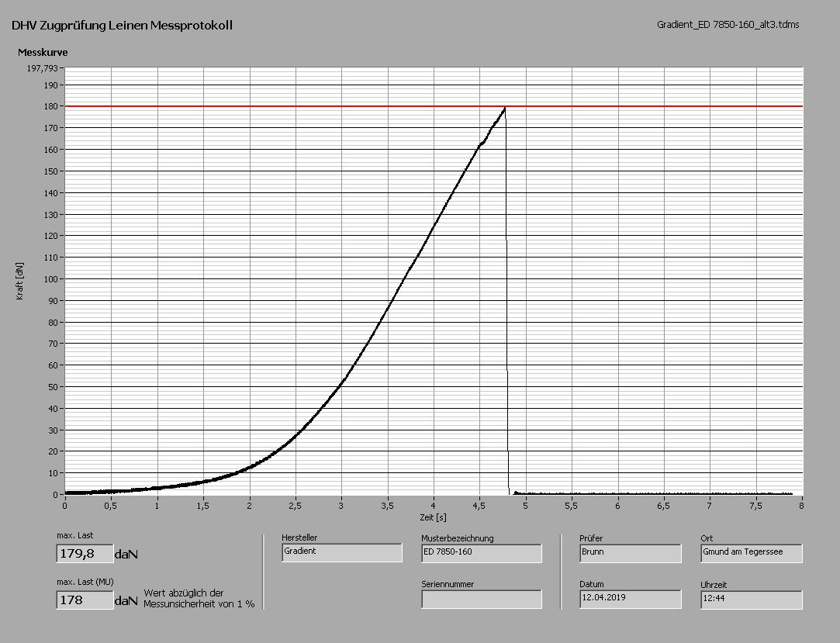Viewport: 840px width, 643px height.
Task: Click the max. Last label
Action: (75, 535)
